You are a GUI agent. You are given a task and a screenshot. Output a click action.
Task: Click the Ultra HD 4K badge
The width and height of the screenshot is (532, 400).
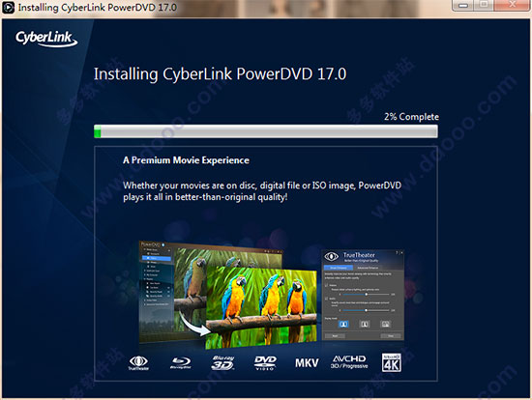[x=392, y=362]
